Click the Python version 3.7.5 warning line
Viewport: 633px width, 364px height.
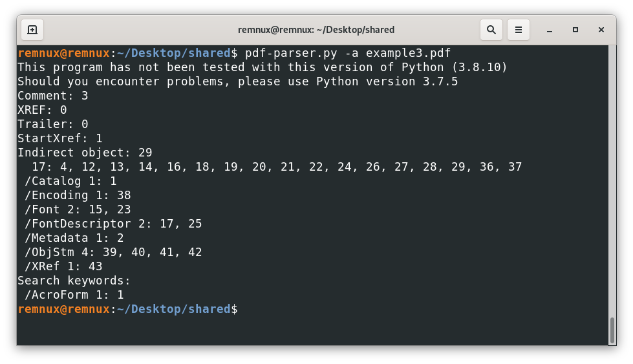click(237, 81)
